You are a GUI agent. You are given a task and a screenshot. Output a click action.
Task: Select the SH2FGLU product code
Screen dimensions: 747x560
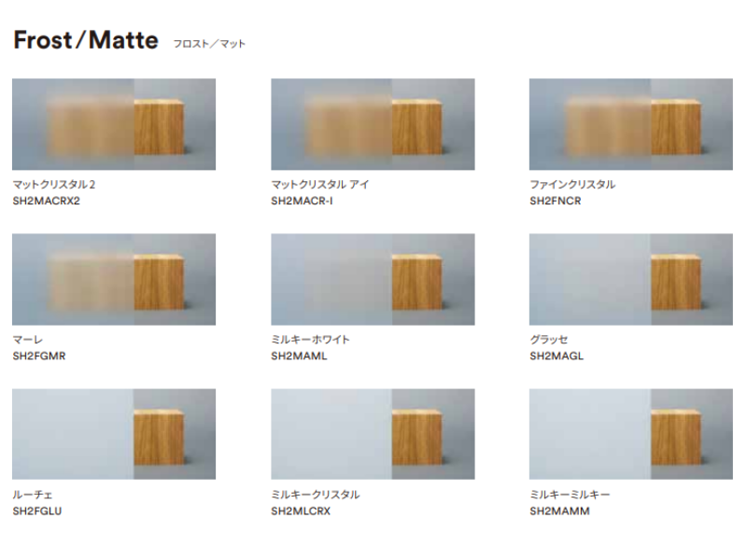(x=37, y=511)
